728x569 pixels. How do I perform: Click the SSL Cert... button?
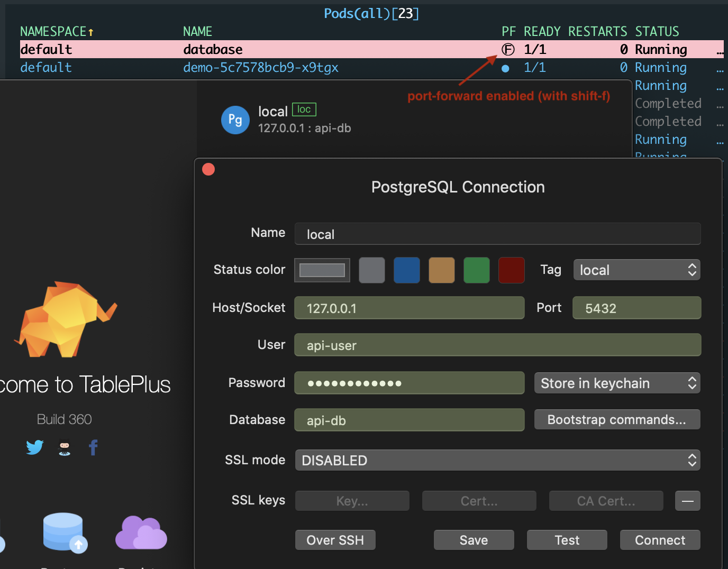[x=479, y=501]
